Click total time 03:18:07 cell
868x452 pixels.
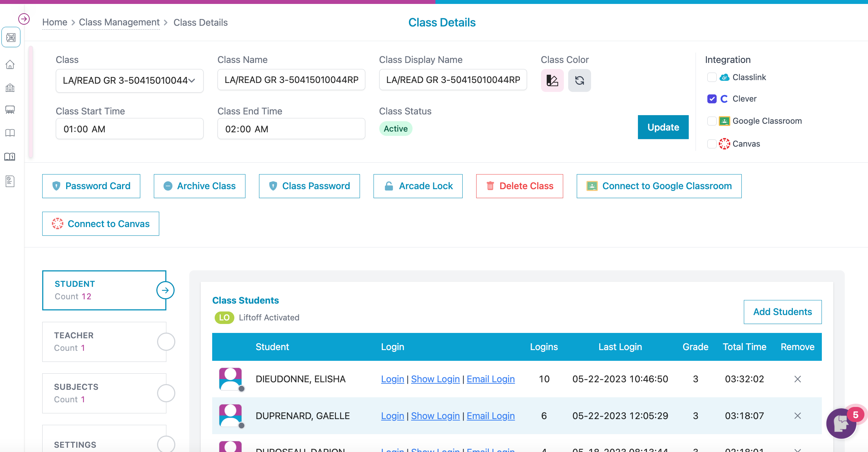click(x=745, y=416)
